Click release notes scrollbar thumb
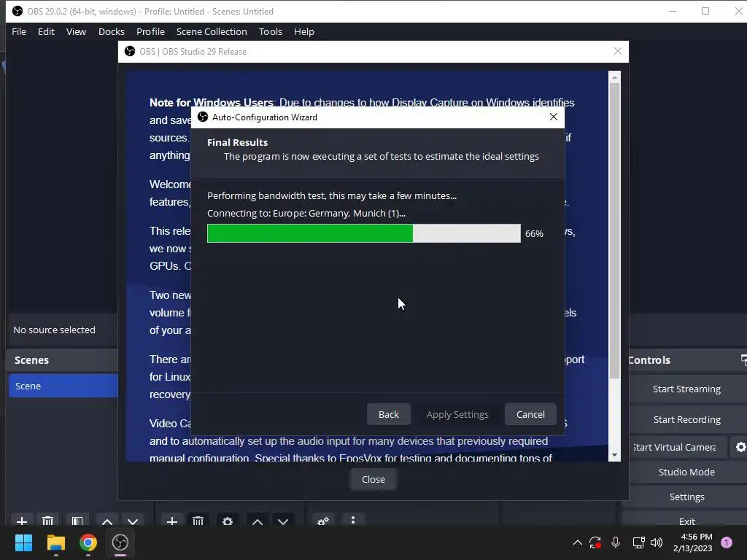Image resolution: width=747 pixels, height=560 pixels. (614, 230)
